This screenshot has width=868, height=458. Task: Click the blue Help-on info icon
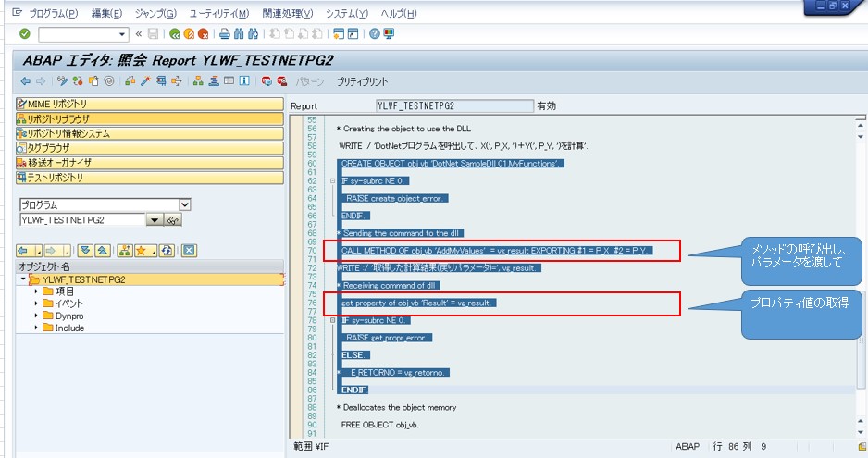click(244, 81)
